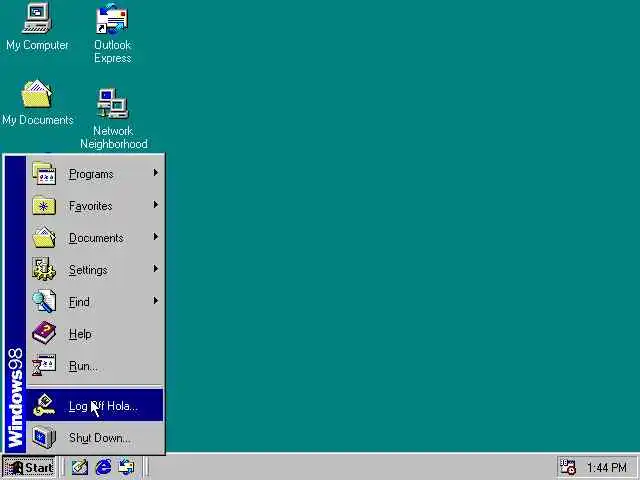
Task: Expand the Documents submenu arrow
Action: tap(156, 237)
